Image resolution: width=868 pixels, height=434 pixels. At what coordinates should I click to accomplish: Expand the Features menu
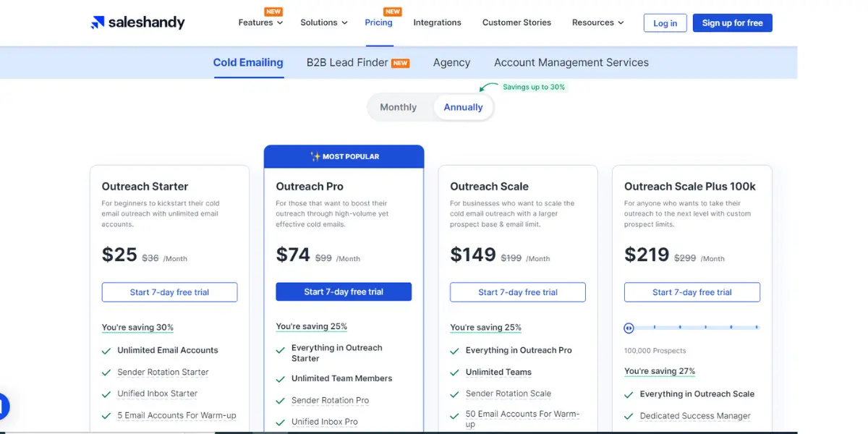[260, 22]
